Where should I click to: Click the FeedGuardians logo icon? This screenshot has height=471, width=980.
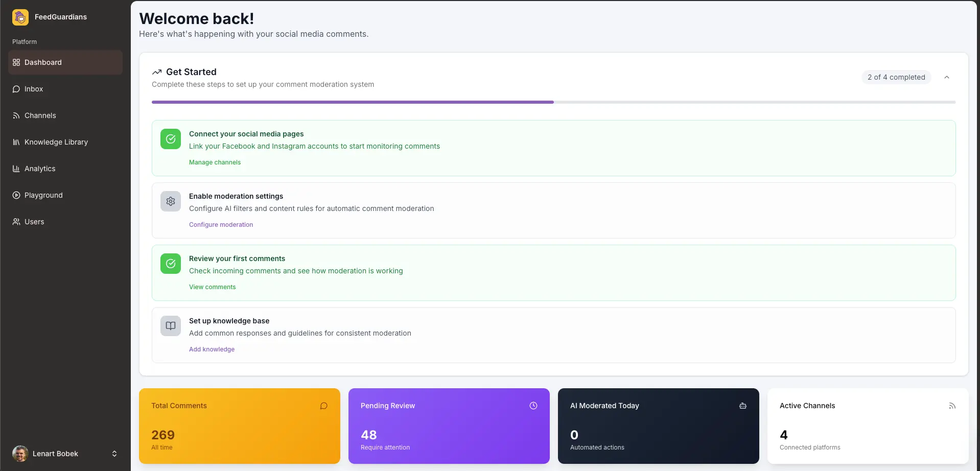click(20, 17)
